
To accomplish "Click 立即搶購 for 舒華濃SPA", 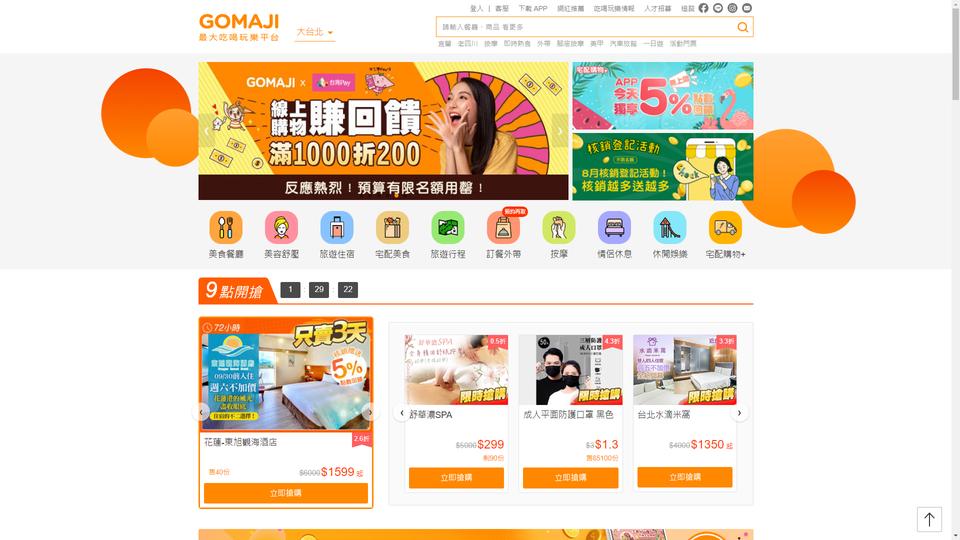I will [x=456, y=478].
